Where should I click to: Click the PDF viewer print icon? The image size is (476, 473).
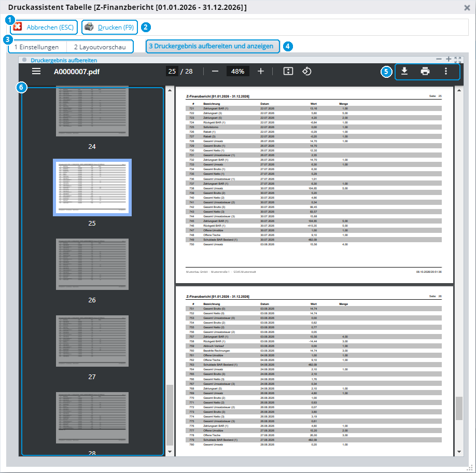point(425,72)
